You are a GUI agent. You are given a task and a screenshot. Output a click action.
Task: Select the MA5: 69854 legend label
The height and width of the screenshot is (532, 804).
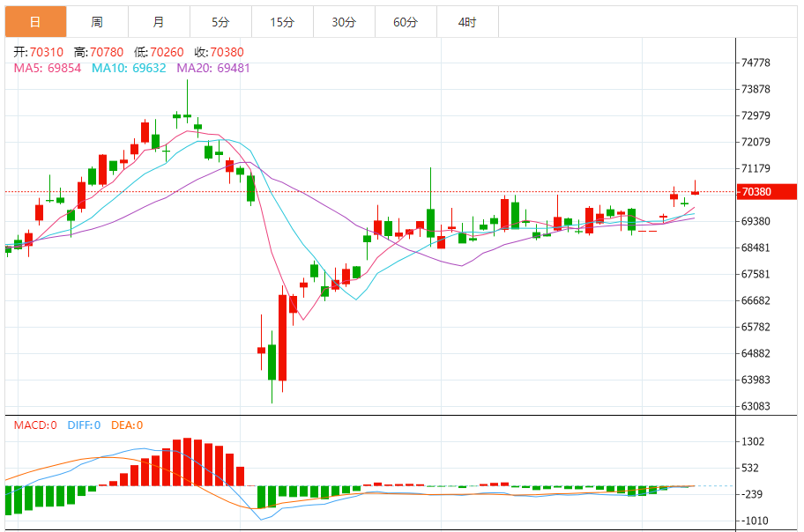48,68
